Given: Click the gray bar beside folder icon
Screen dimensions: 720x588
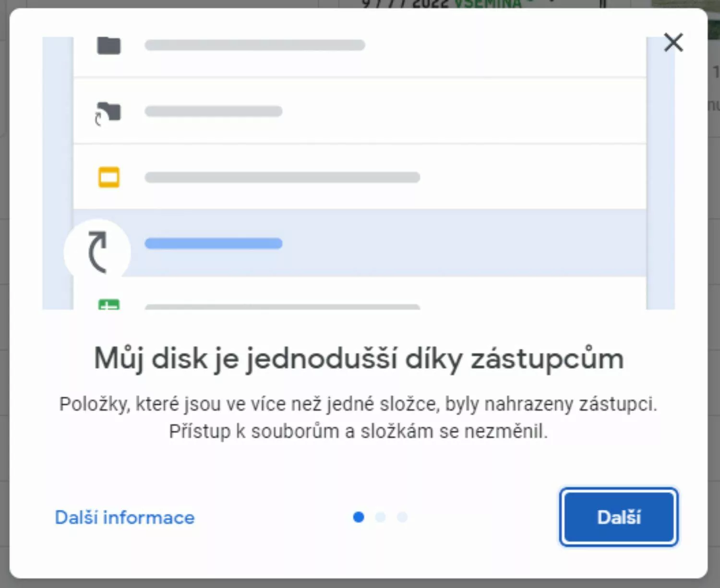Looking at the screenshot, I should point(255,45).
